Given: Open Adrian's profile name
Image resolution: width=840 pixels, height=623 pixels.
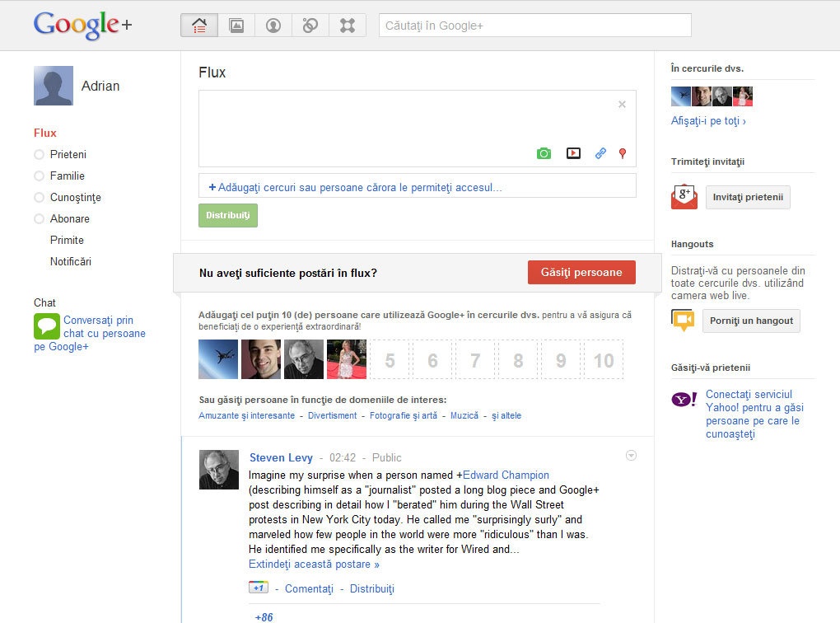Looking at the screenshot, I should tap(100, 86).
